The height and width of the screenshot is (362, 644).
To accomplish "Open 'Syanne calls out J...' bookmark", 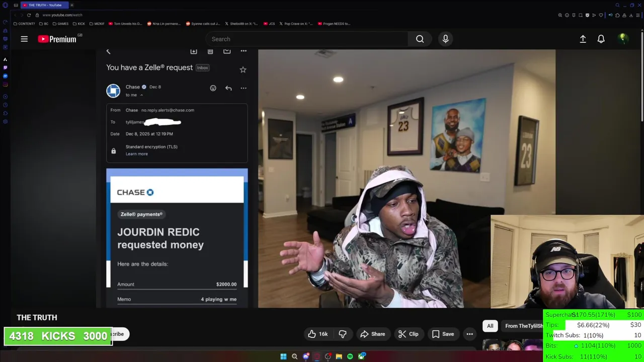I will [203, 24].
